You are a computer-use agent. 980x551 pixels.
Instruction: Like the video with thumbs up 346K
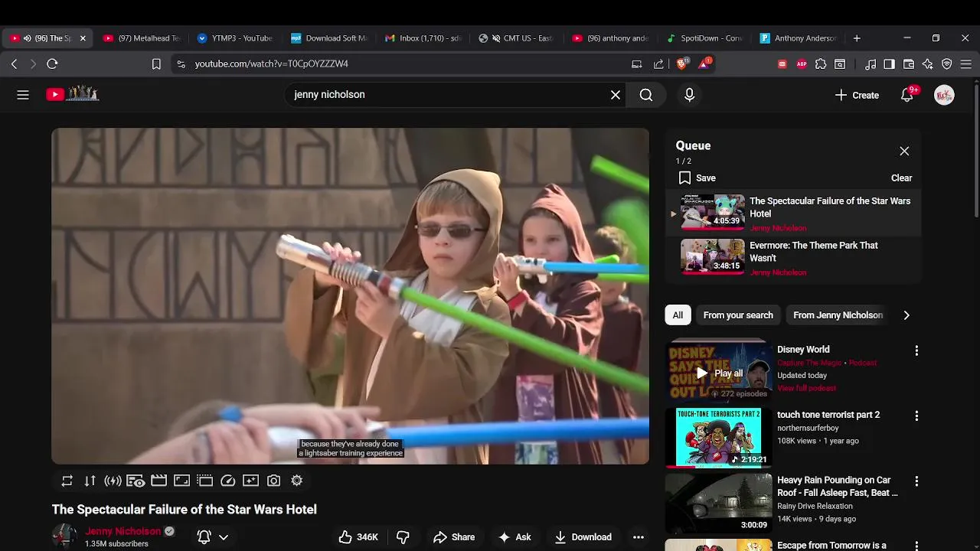tap(358, 537)
